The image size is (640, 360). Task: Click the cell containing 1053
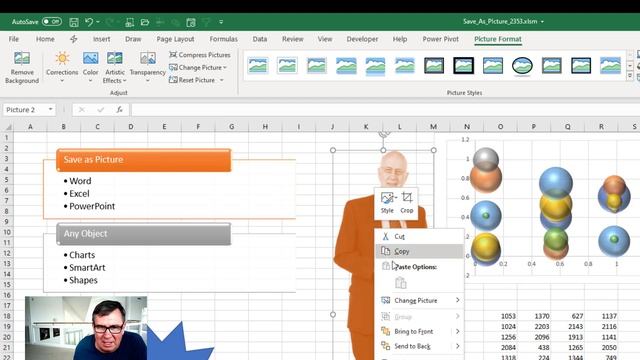(500, 316)
